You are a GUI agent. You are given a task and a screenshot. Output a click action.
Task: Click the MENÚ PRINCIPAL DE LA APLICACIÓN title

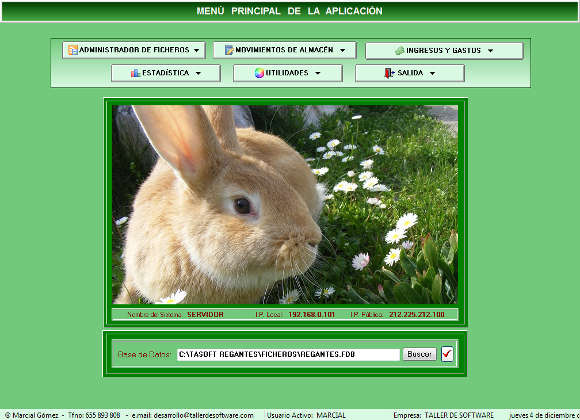pyautogui.click(x=290, y=11)
